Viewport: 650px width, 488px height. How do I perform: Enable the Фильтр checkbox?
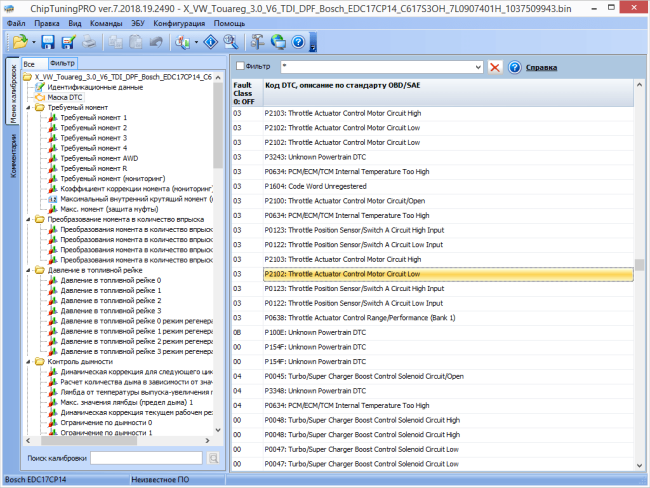coord(240,66)
